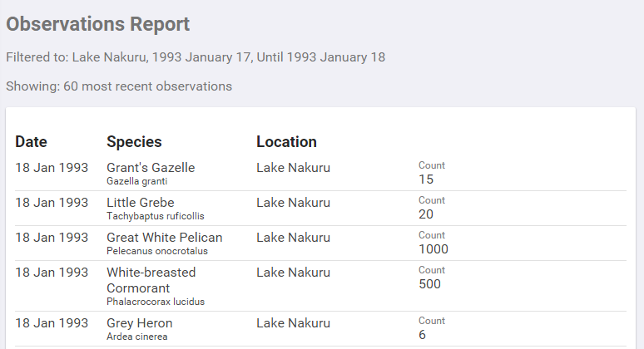Click the Date column header
644x349 pixels.
(x=31, y=142)
